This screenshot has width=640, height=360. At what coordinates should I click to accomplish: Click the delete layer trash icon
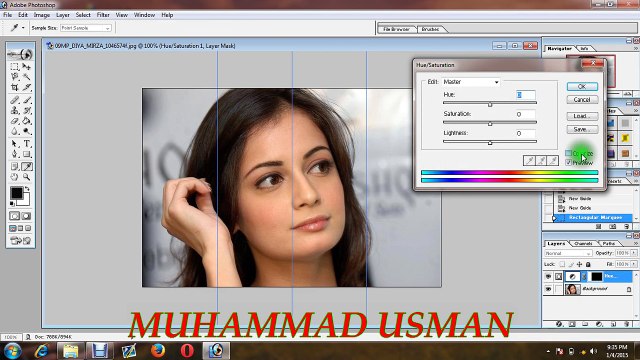[627, 324]
